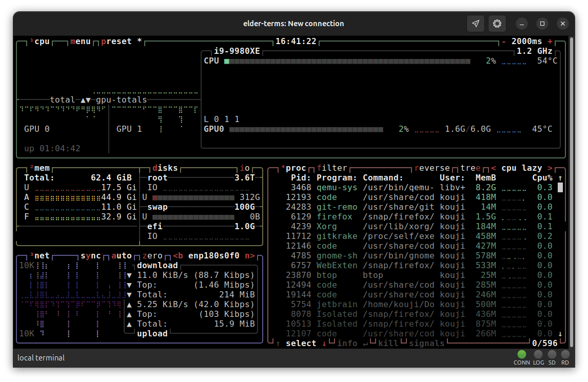Click the GPU0 usage meter bar
588x382 pixels.
[x=306, y=129]
